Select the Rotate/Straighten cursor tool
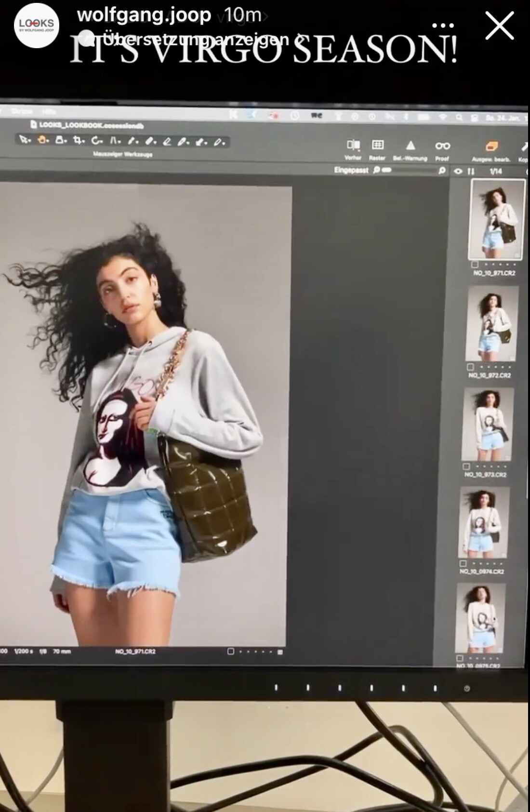This screenshot has height=812, width=530. click(97, 141)
